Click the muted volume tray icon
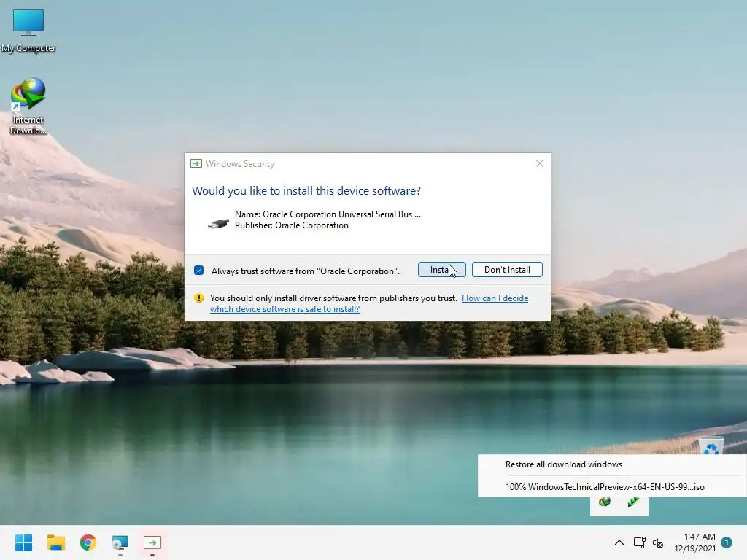Screen dimensions: 747x560 tap(658, 542)
